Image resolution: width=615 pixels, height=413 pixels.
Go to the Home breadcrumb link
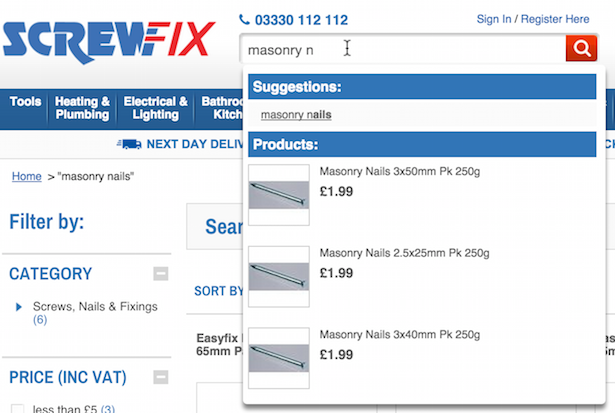[27, 177]
